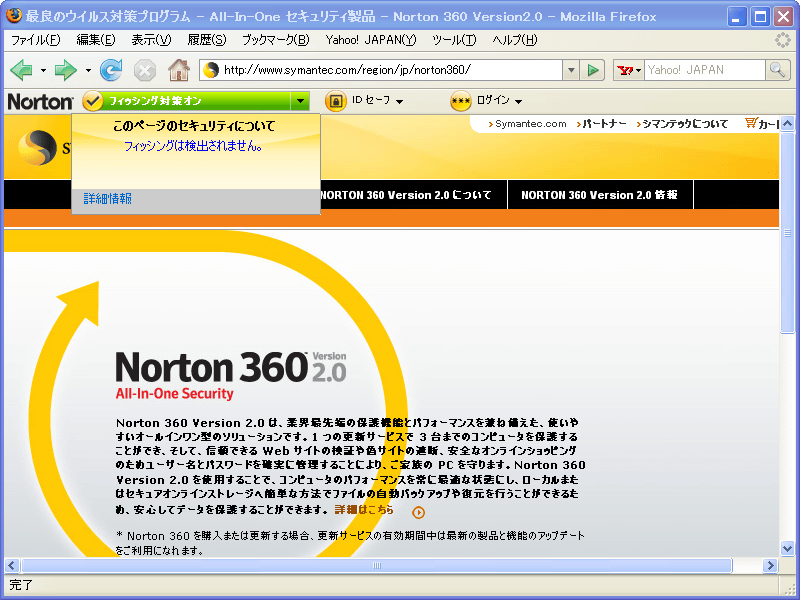Click the フィッシング対策オン green status bar

tap(196, 101)
